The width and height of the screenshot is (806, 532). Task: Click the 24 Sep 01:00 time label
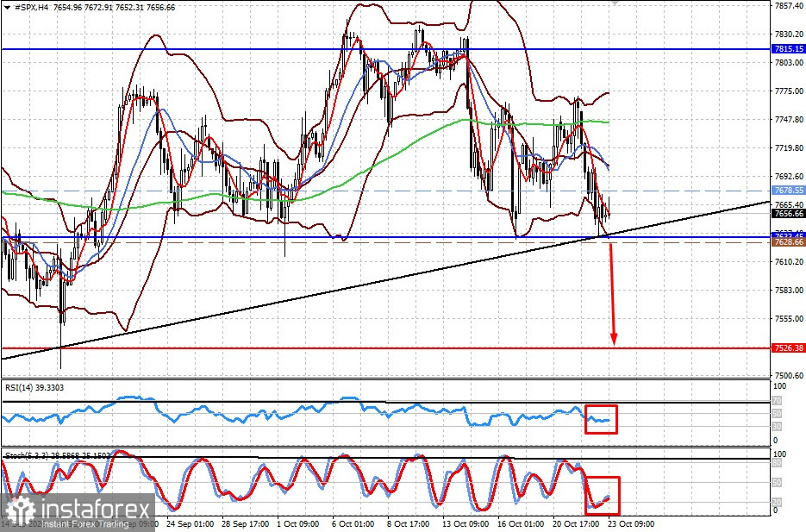click(x=191, y=523)
